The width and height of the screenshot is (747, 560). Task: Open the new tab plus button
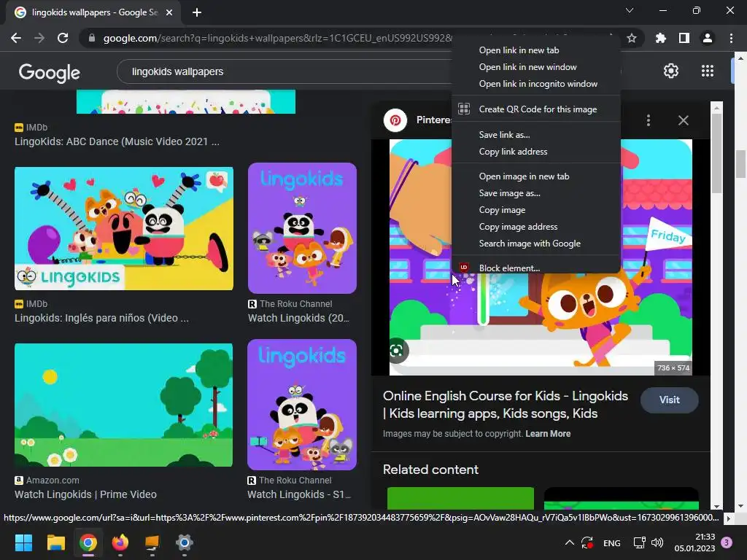coord(197,12)
